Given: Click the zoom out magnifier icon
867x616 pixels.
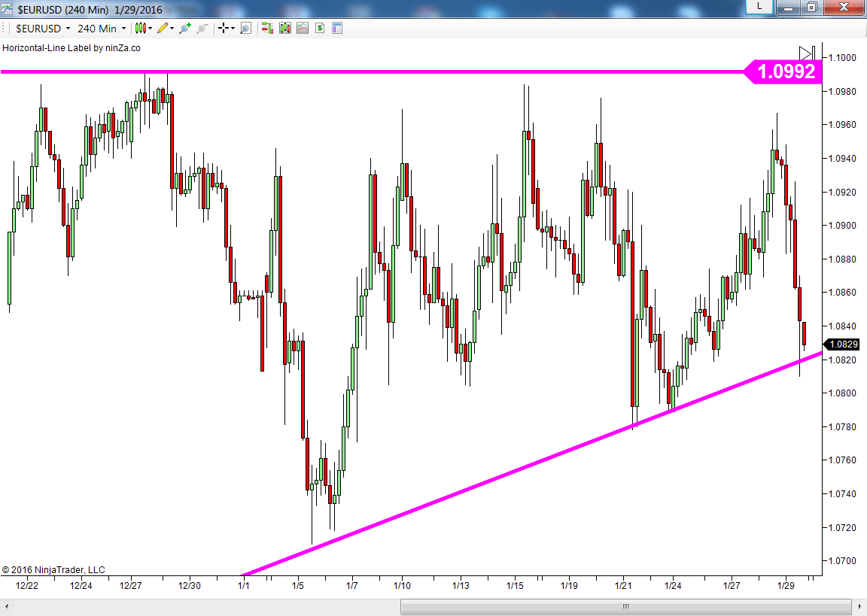Looking at the screenshot, I should coord(202,28).
